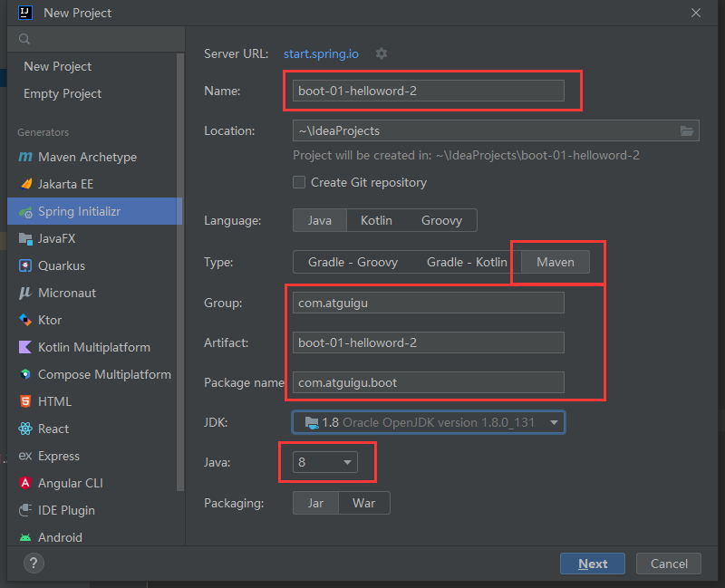Select Empty Project in sidebar

(63, 93)
